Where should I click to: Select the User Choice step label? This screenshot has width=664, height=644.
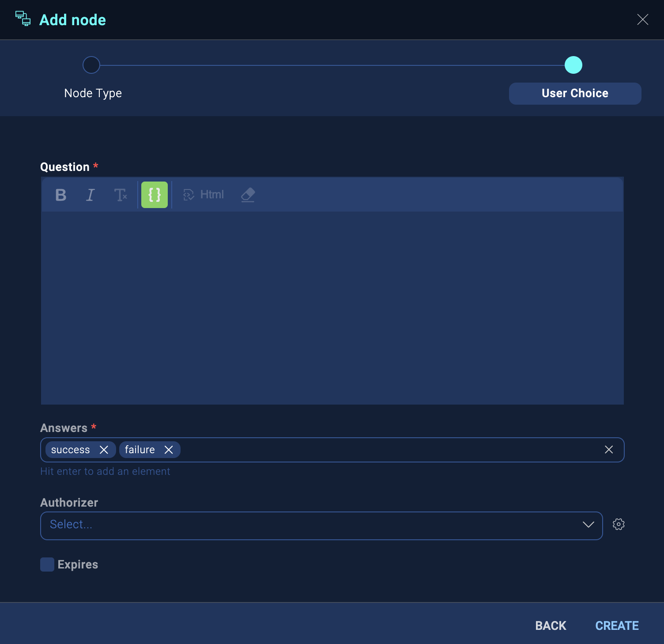pyautogui.click(x=574, y=93)
